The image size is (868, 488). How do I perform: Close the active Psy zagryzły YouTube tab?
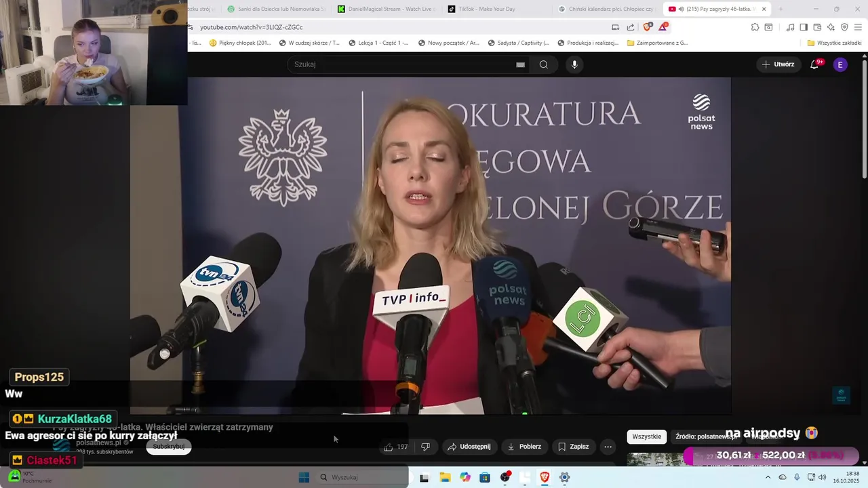764,9
